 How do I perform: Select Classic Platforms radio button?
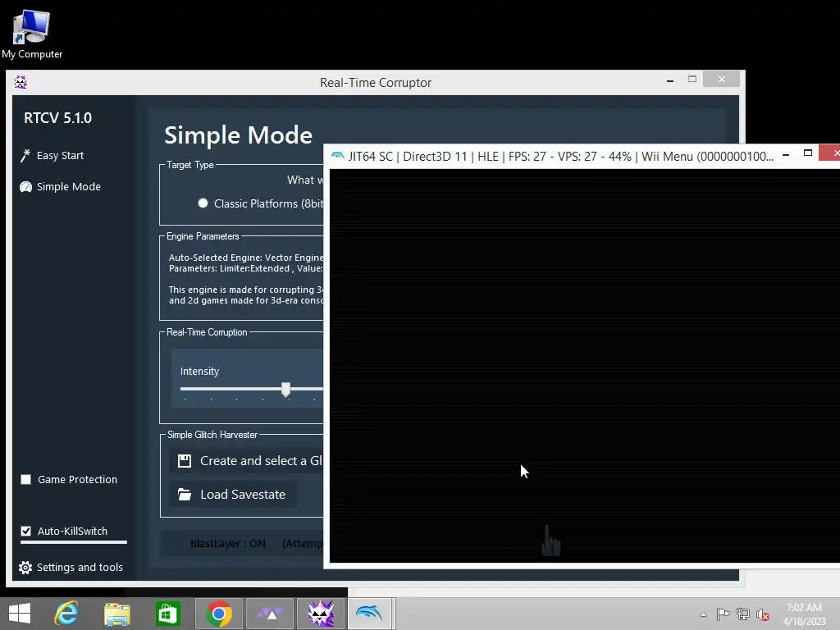pos(203,203)
